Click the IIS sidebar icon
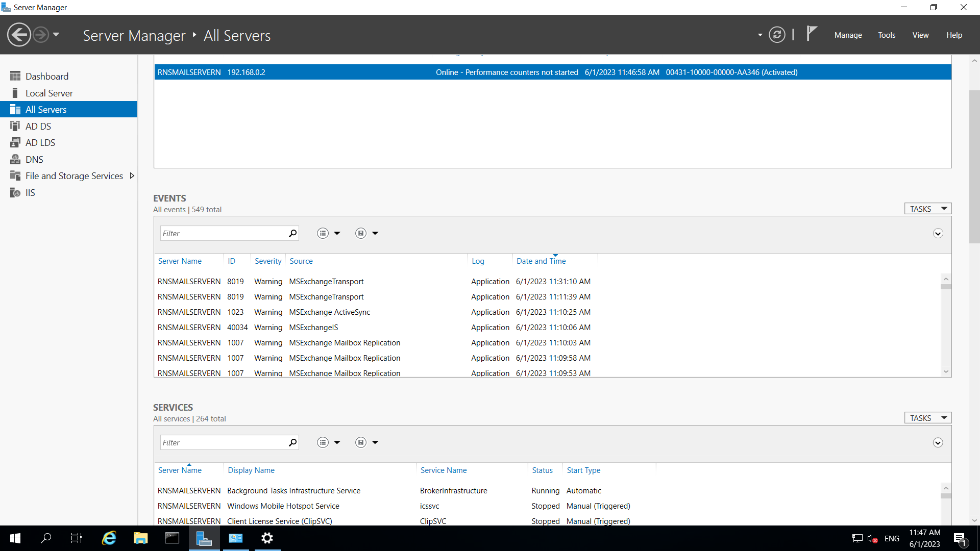 point(15,192)
